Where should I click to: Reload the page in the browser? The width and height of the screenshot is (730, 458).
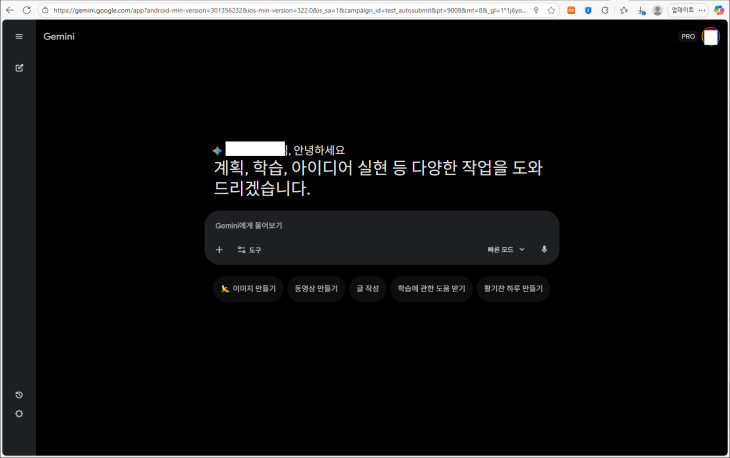pyautogui.click(x=26, y=10)
